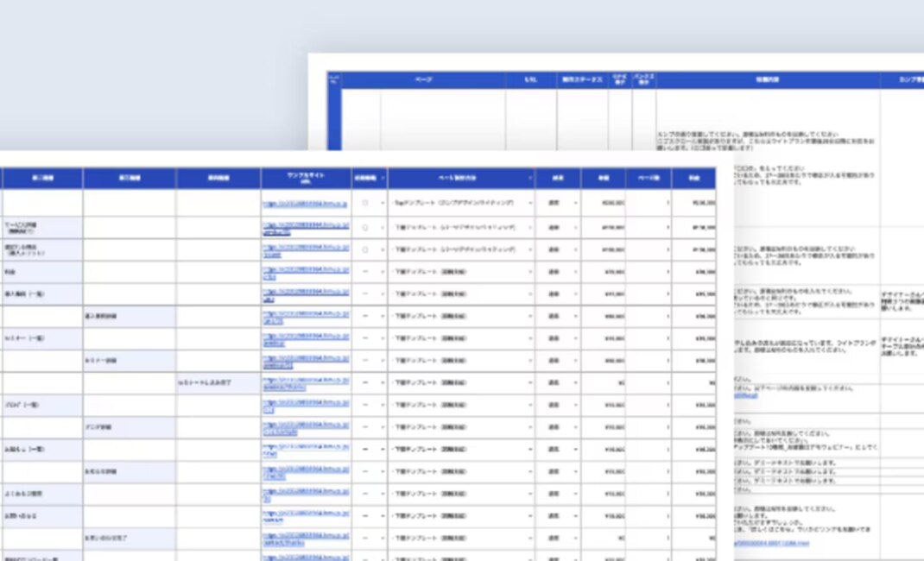The height and width of the screenshot is (561, 924).
Task: Click the サンプルサイト URL column header
Action: pyautogui.click(x=305, y=178)
